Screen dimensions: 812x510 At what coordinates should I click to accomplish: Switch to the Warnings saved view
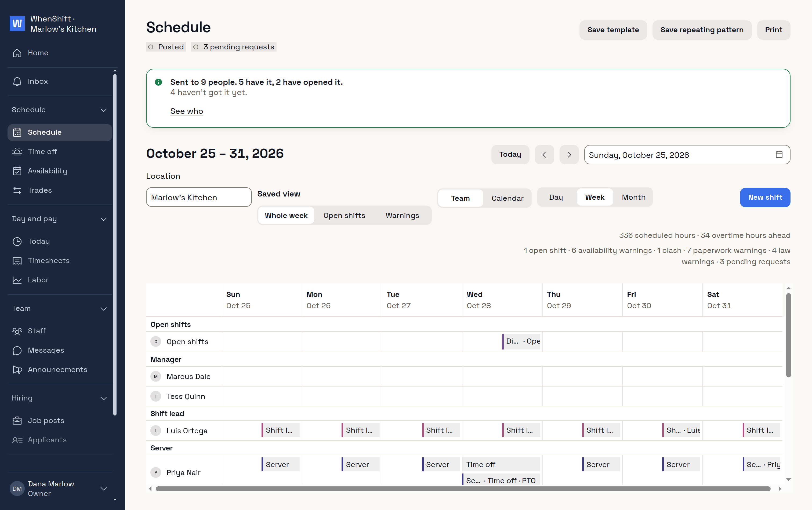click(x=402, y=215)
